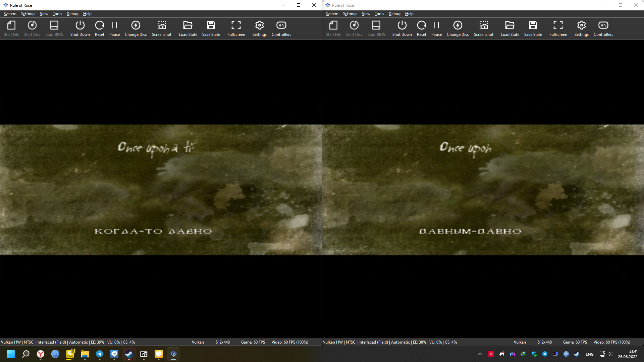The height and width of the screenshot is (362, 644).
Task: Click Save State in left window
Action: [x=211, y=29]
